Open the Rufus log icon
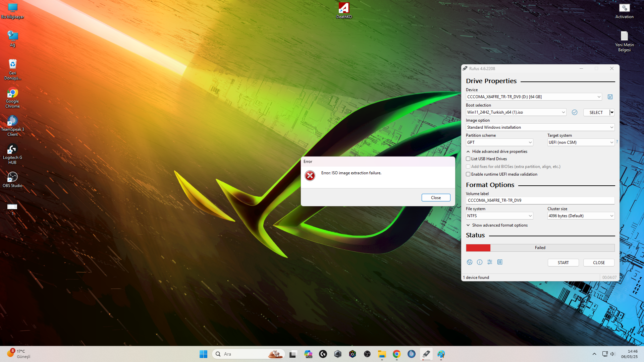Viewport: 644px width, 362px height. click(x=500, y=262)
